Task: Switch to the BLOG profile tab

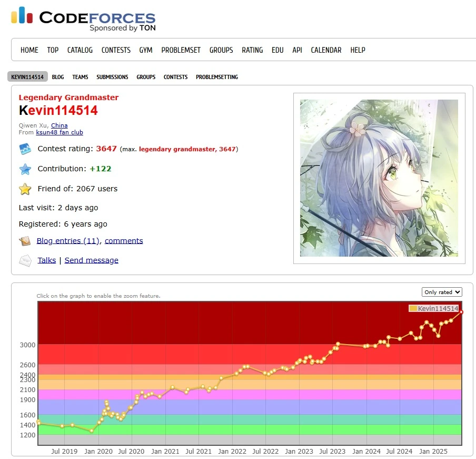Action: 58,77
